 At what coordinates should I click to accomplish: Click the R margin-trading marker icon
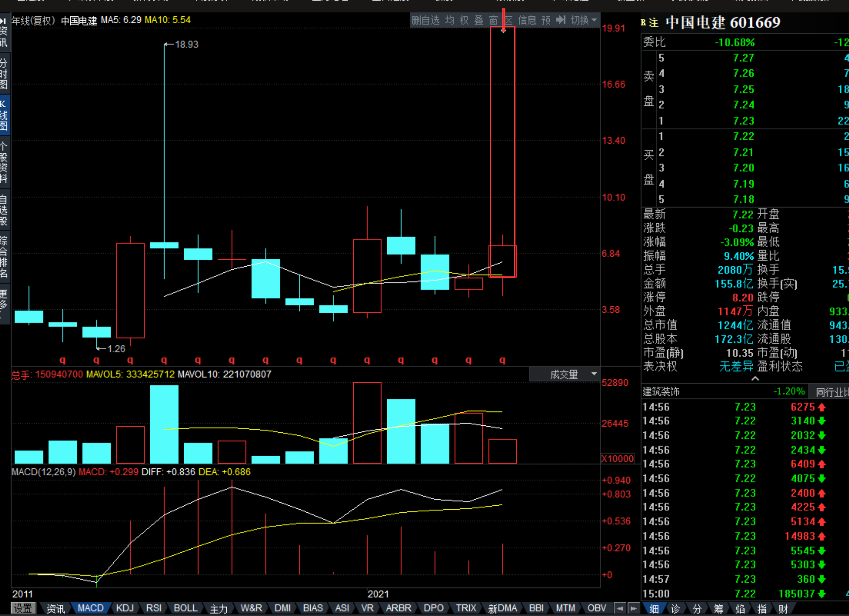click(643, 22)
